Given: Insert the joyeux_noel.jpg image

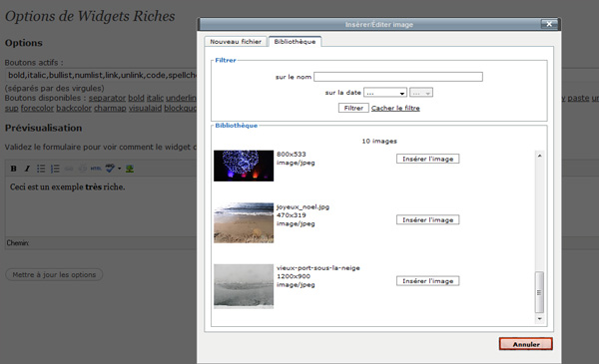Looking at the screenshot, I should [428, 219].
